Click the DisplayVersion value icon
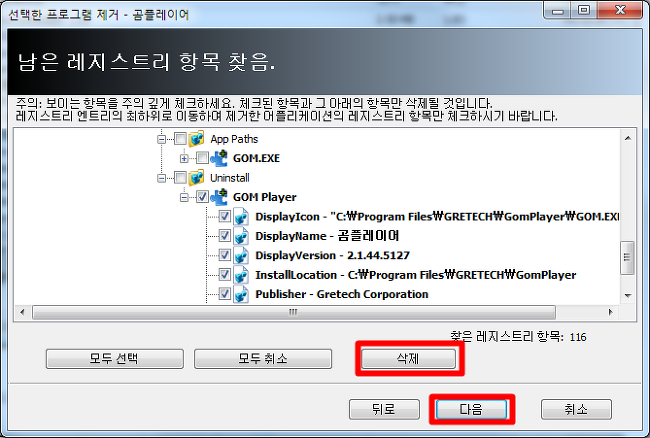The width and height of the screenshot is (650, 438). (241, 256)
